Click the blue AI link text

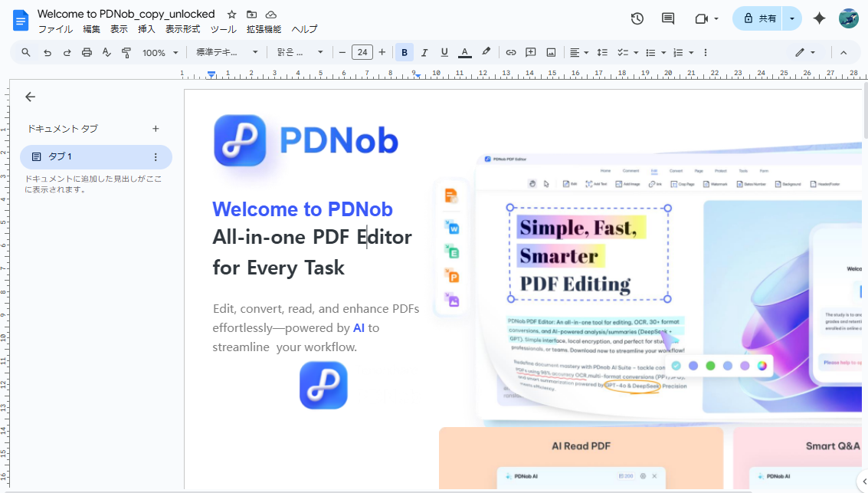pyautogui.click(x=359, y=328)
